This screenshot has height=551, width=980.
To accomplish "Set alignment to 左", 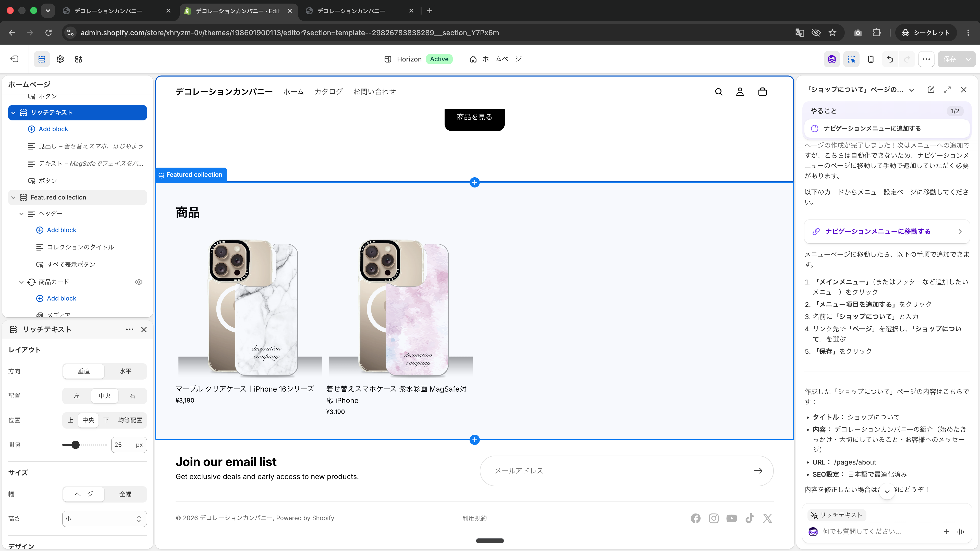I will (x=77, y=395).
